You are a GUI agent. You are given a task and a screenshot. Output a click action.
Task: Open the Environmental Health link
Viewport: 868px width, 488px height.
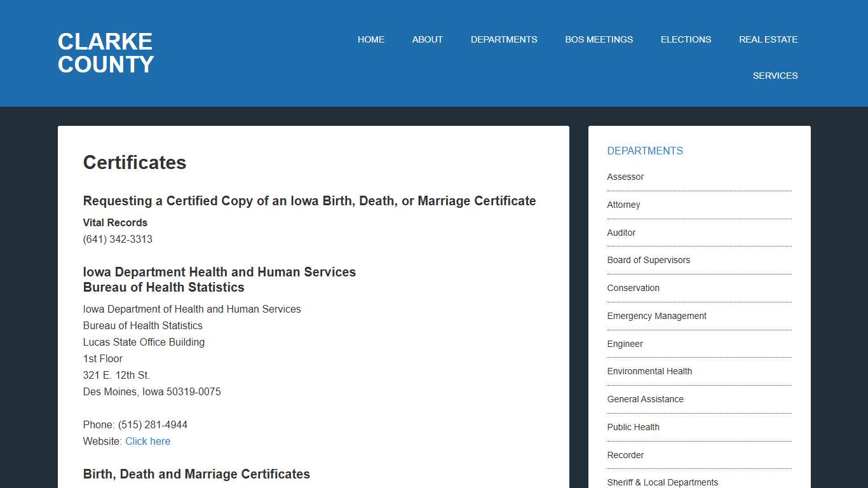(x=649, y=371)
